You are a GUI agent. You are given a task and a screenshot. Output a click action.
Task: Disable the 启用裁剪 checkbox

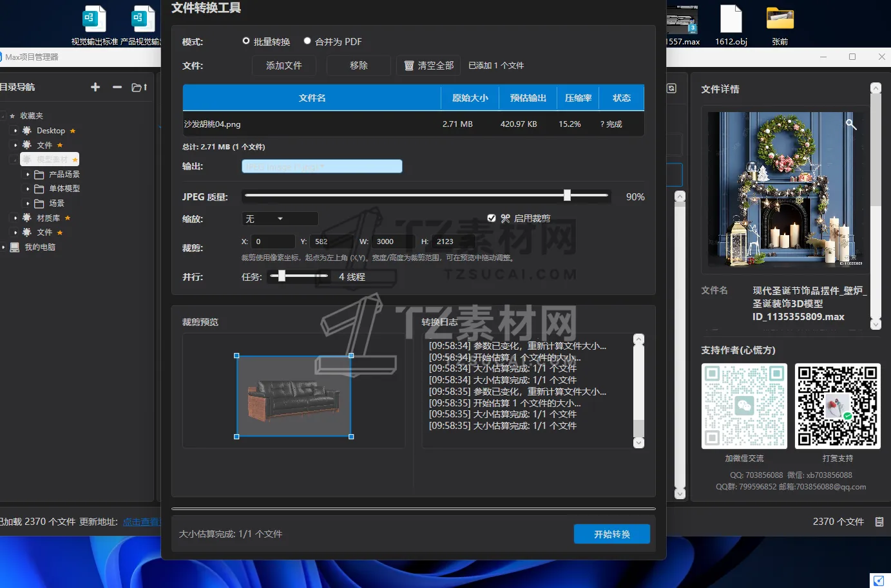pos(492,218)
